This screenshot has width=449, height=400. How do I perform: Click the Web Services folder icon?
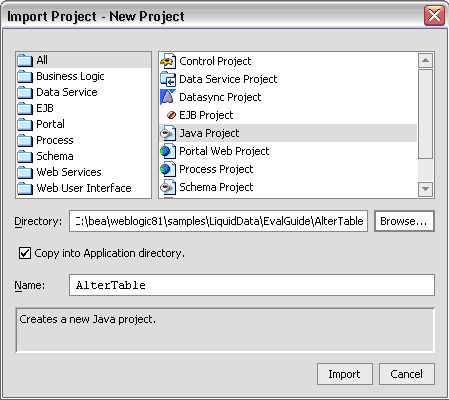(25, 172)
